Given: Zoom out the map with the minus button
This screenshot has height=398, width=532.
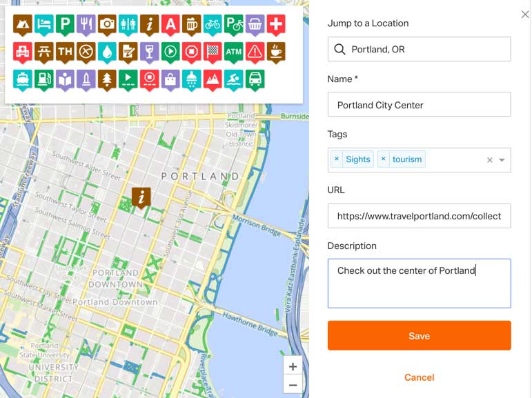Looking at the screenshot, I should pos(293,385).
